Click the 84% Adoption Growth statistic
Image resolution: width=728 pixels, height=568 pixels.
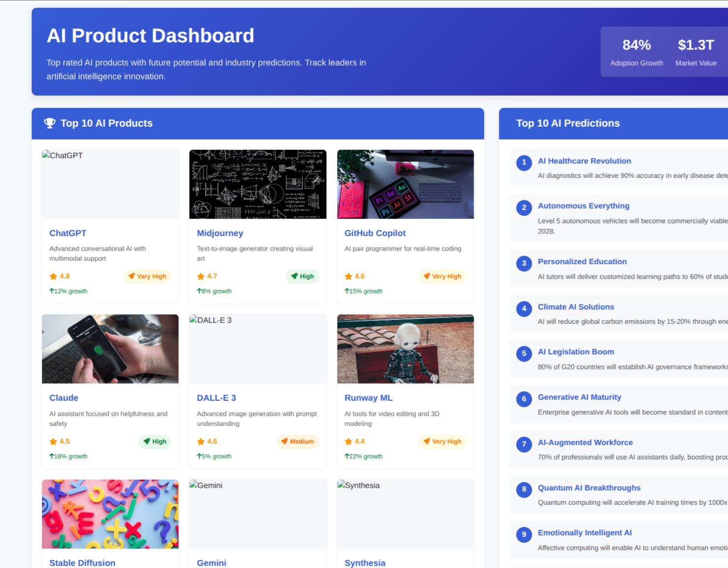(636, 52)
